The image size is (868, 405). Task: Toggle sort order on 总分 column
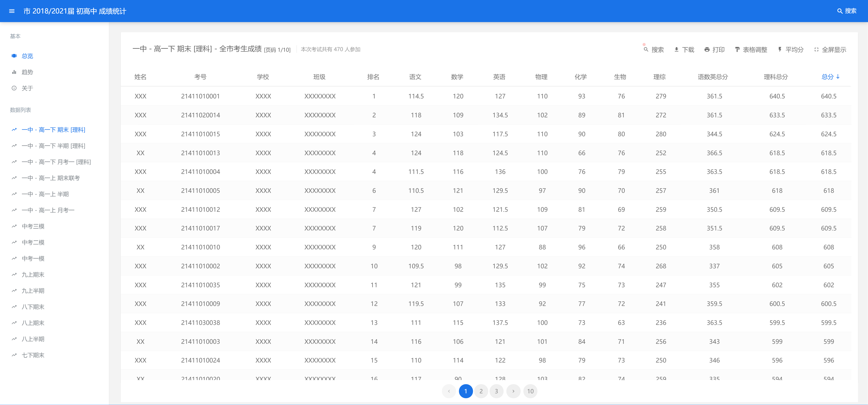(x=828, y=77)
